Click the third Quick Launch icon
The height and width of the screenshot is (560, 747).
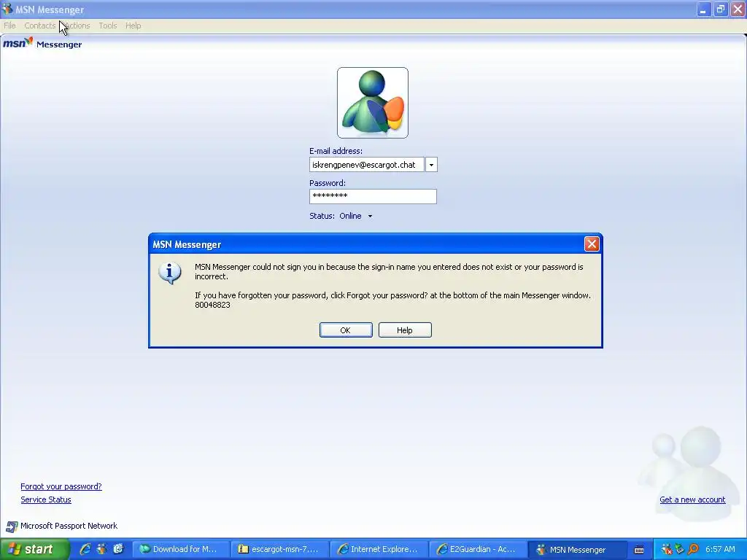[x=118, y=550]
